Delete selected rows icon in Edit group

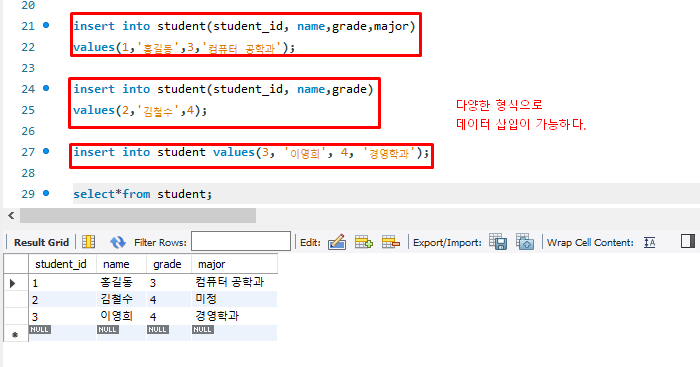391,242
